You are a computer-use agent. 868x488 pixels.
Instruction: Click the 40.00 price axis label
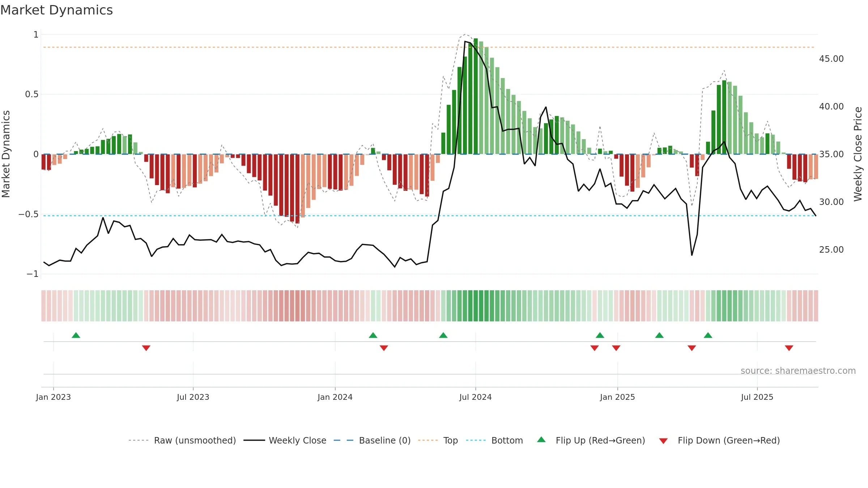tap(831, 106)
